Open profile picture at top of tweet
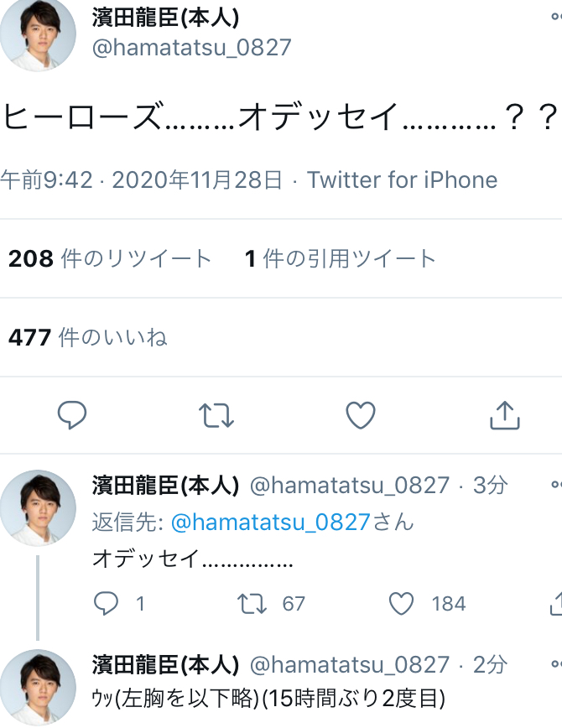562x728 pixels. pos(38,34)
